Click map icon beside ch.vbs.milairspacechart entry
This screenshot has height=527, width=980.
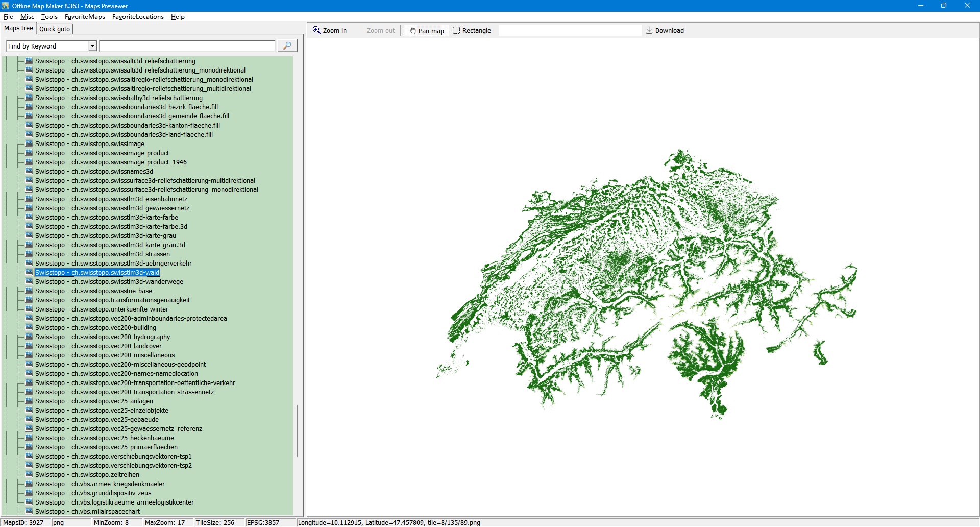pos(29,511)
